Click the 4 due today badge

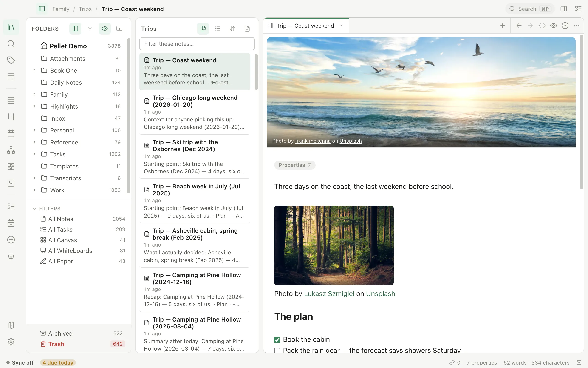pyautogui.click(x=58, y=363)
